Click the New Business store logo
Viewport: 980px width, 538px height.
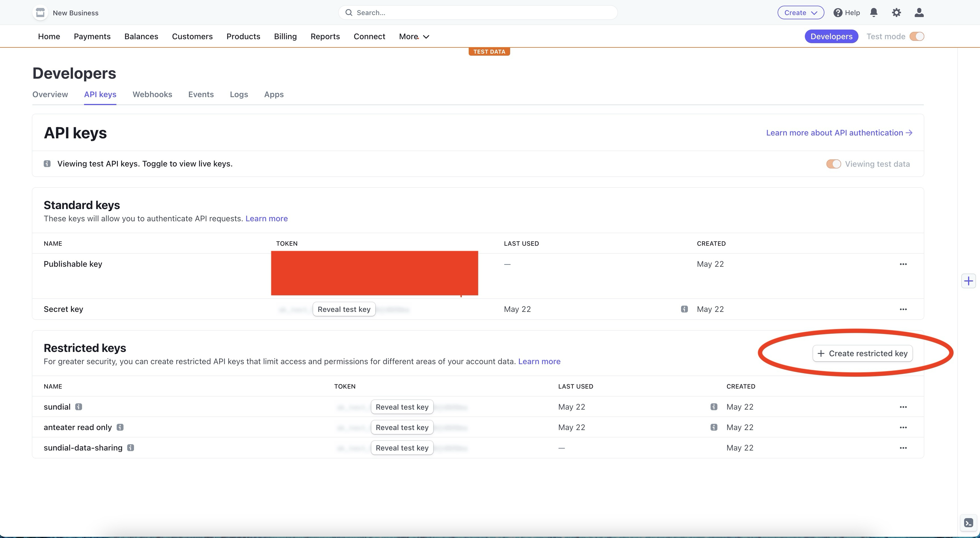pyautogui.click(x=40, y=12)
